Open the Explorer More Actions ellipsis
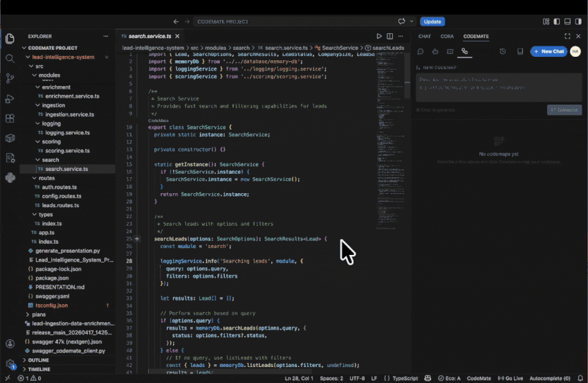588x383 pixels. coord(106,37)
